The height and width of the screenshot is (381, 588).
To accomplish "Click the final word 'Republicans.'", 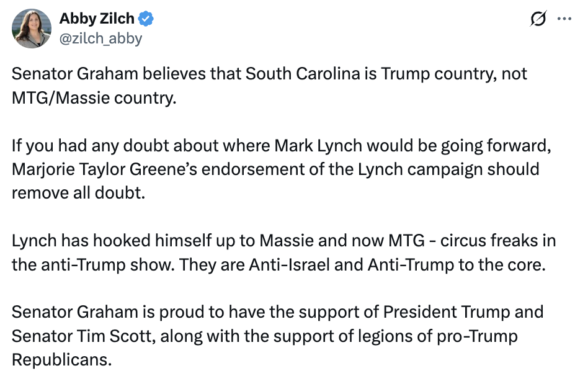I will click(x=62, y=360).
